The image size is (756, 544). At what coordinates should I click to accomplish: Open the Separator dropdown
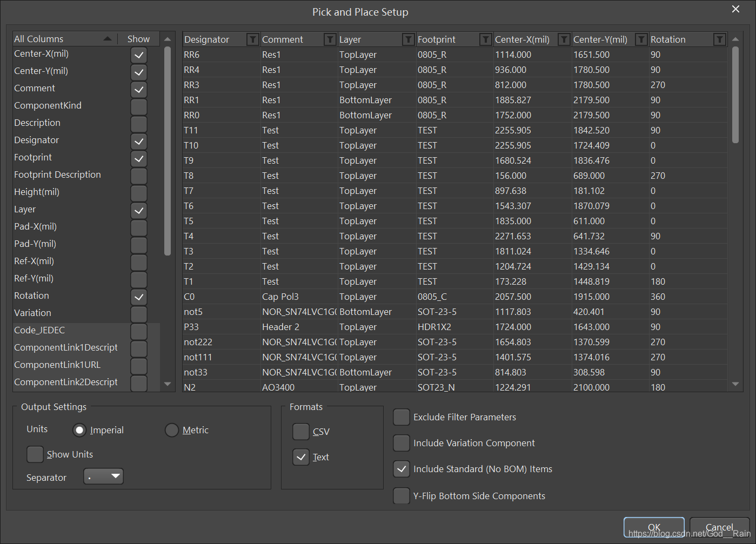(x=104, y=476)
